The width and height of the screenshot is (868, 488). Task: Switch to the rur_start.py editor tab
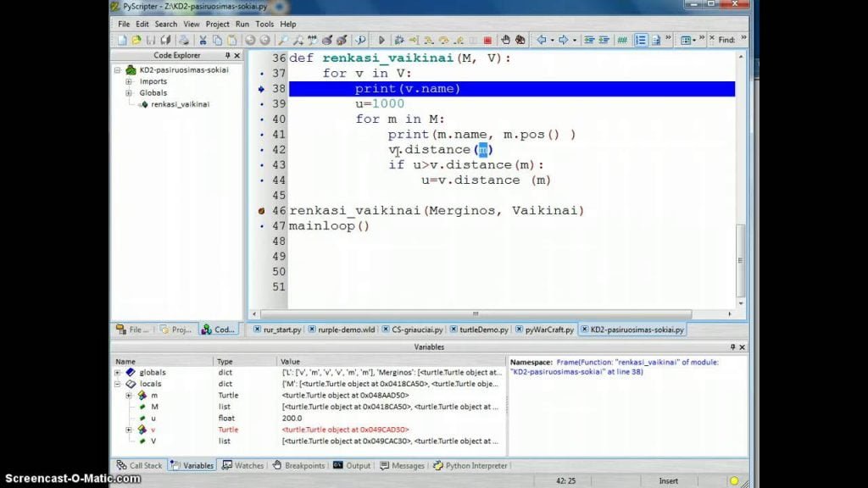point(277,330)
